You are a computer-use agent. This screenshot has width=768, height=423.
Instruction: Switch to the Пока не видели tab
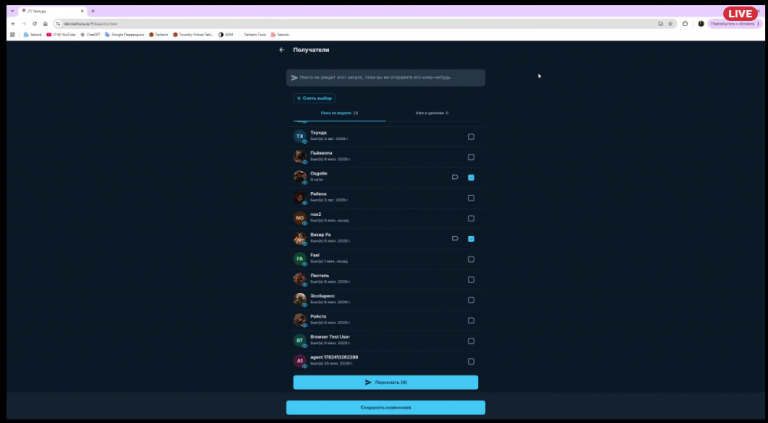pyautogui.click(x=339, y=113)
